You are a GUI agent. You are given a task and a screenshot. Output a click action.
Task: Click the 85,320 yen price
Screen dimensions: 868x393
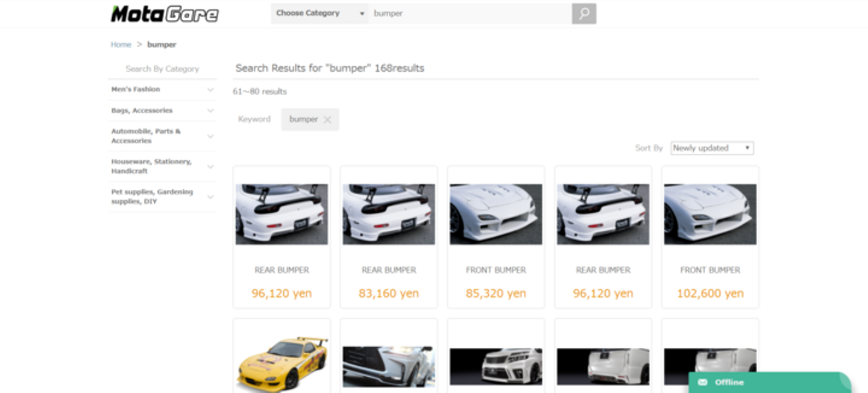[496, 294]
